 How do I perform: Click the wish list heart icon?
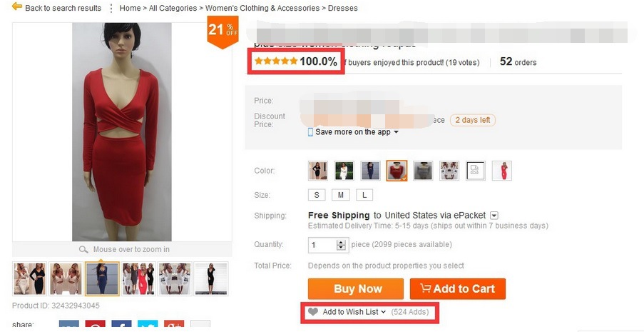(x=312, y=312)
